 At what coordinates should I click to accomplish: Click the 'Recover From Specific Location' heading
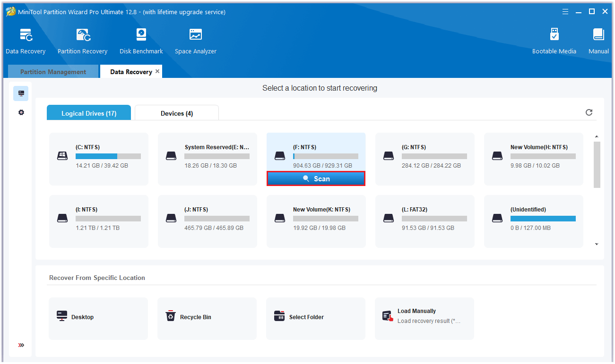(97, 278)
